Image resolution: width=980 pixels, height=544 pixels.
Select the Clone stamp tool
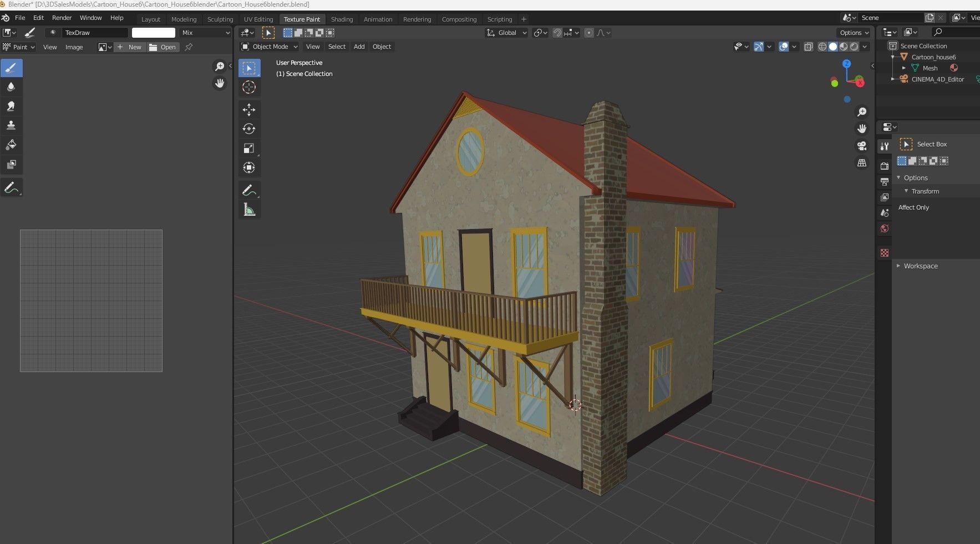[x=11, y=126]
